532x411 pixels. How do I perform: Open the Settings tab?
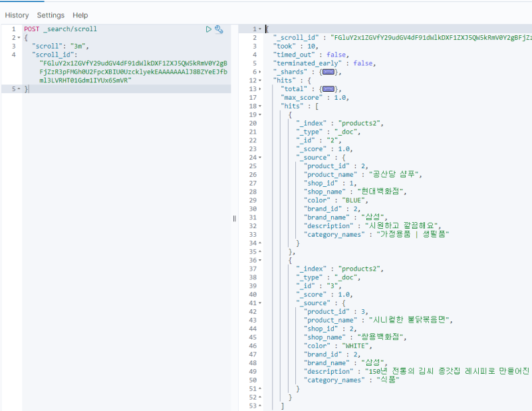click(x=51, y=15)
